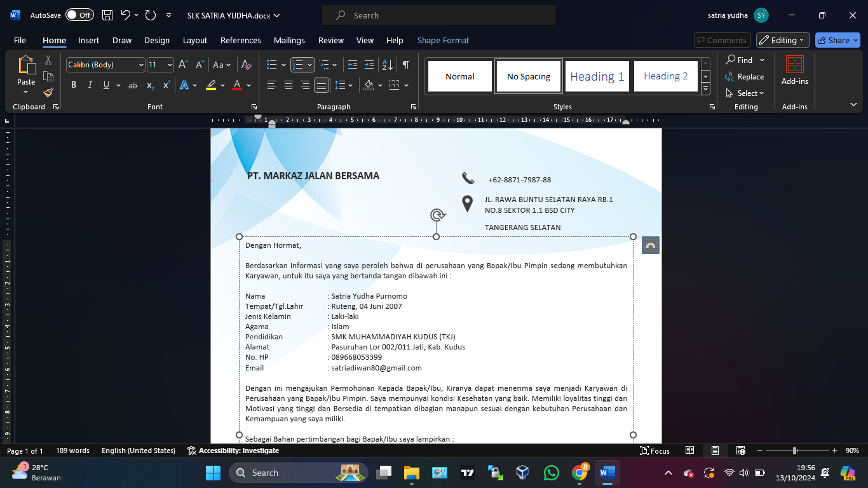Click the yellow Text Highlight Color button
Screen dimensions: 868x488
(211, 85)
